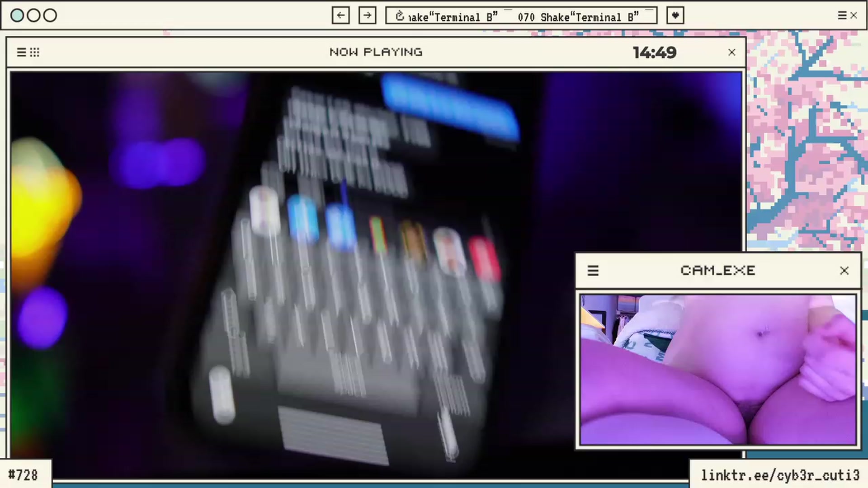Image resolution: width=868 pixels, height=488 pixels.
Task: Close the outer window with top-right X
Action: tap(854, 15)
